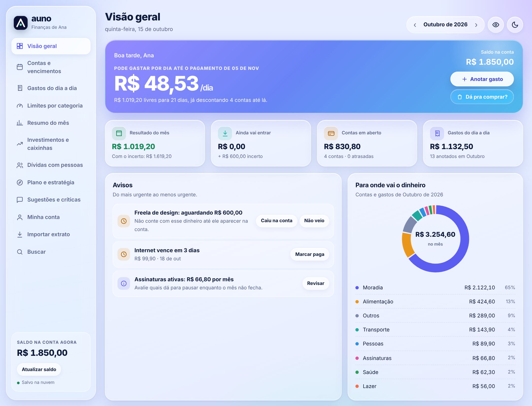The height and width of the screenshot is (406, 532).
Task: Click the clock icon on Freela de design alert
Action: tap(124, 221)
